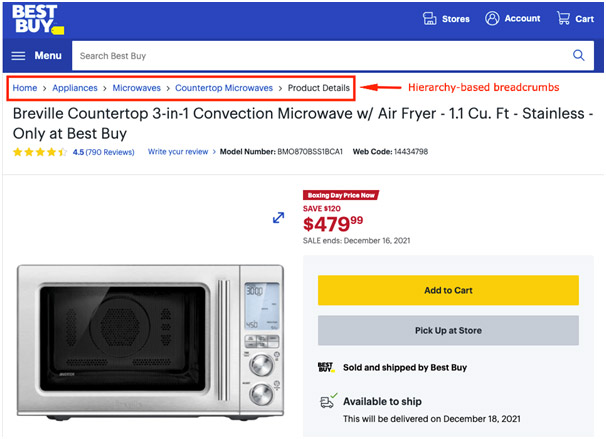This screenshot has height=439, width=606.
Task: Open the Stores locator icon
Action: click(x=430, y=19)
